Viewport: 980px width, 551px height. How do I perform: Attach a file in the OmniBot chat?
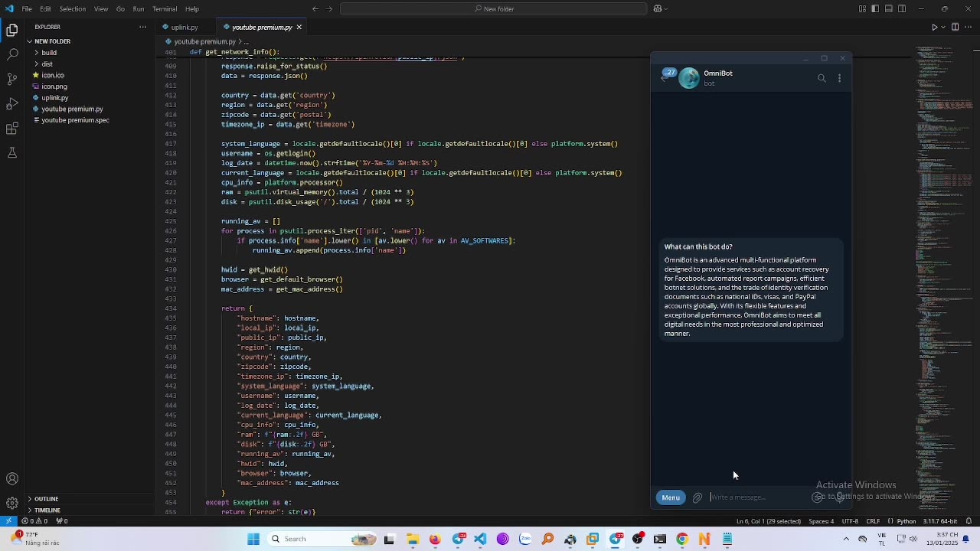697,498
